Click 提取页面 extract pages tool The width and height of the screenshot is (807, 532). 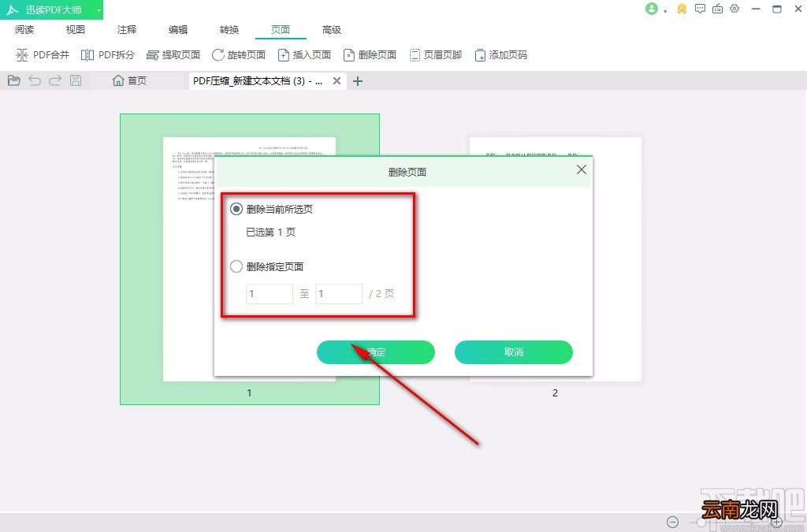point(173,54)
